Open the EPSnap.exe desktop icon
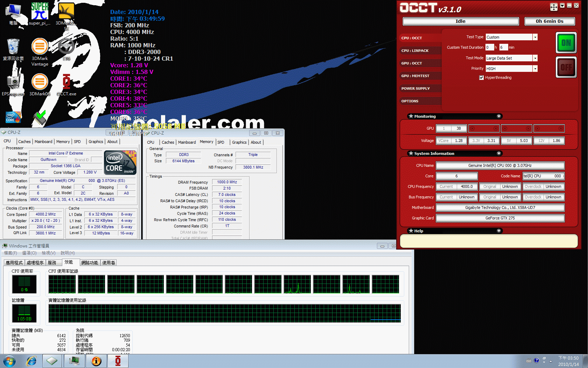Viewport: 588px width, 368px height. 13,84
